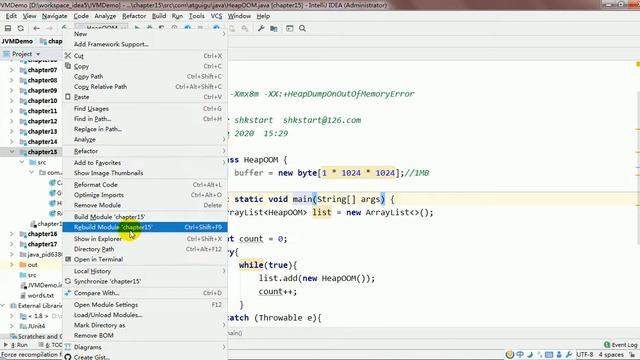Click the Search Everywhere magnifier icon
Screen dimensions: 640x360
click(302, 28)
